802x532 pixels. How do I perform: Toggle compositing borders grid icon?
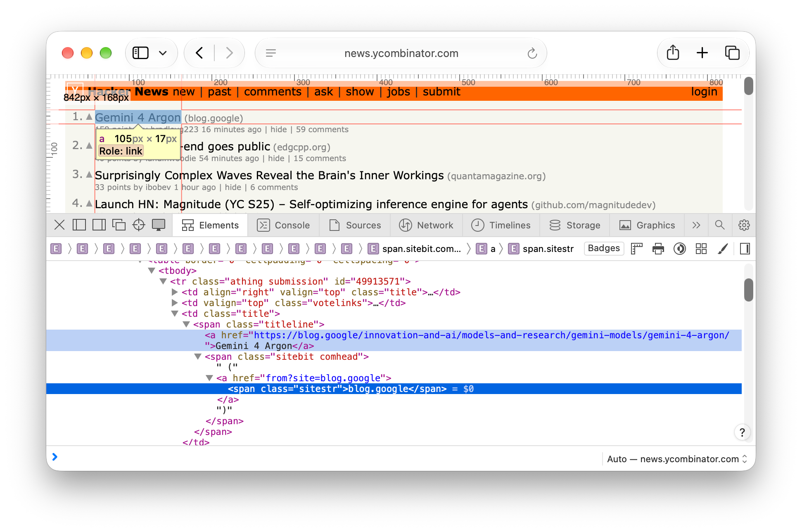tap(701, 249)
